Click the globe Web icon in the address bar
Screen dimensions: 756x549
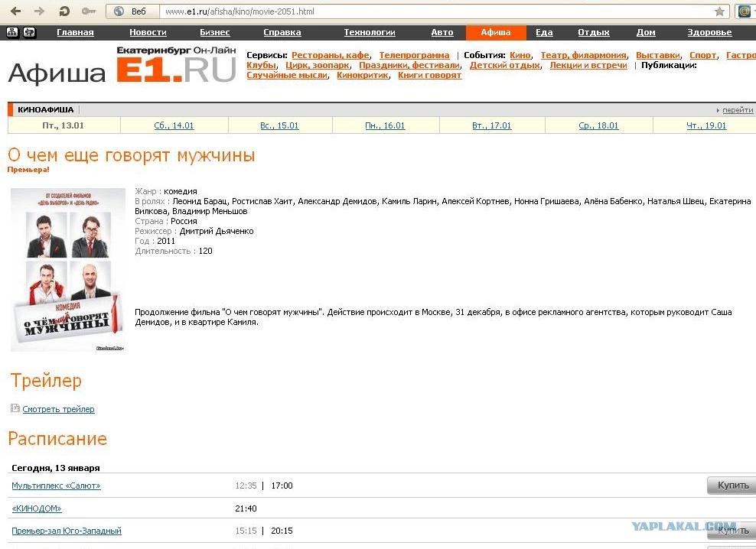119,11
